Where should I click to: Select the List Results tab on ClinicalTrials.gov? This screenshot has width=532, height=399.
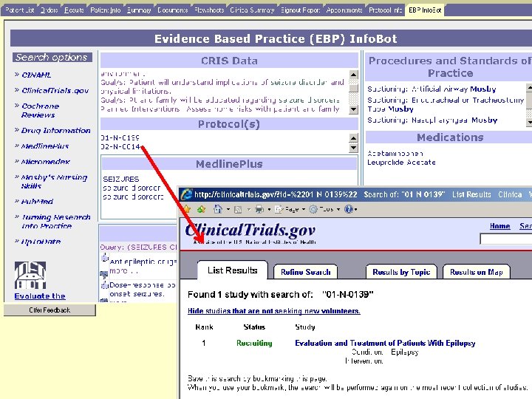tap(233, 270)
